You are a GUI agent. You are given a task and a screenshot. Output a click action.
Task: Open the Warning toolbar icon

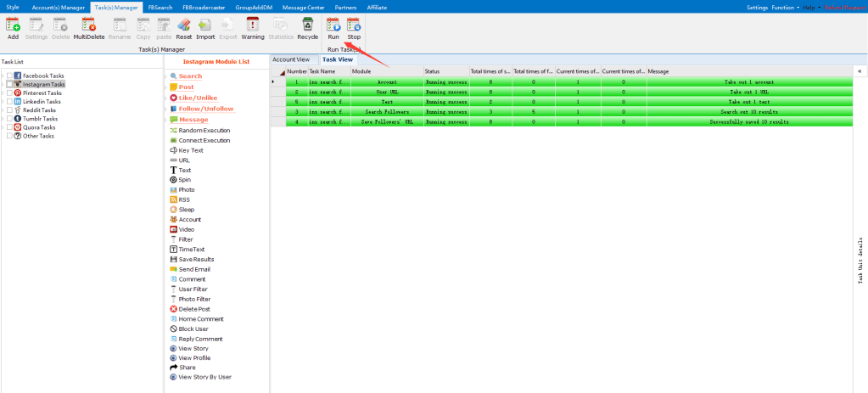[x=253, y=25]
